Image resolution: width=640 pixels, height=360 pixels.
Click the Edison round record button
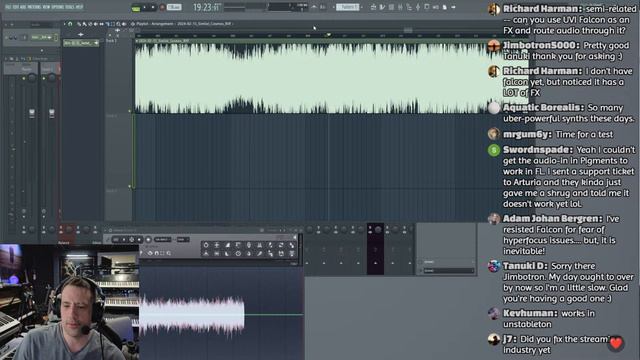(148, 240)
